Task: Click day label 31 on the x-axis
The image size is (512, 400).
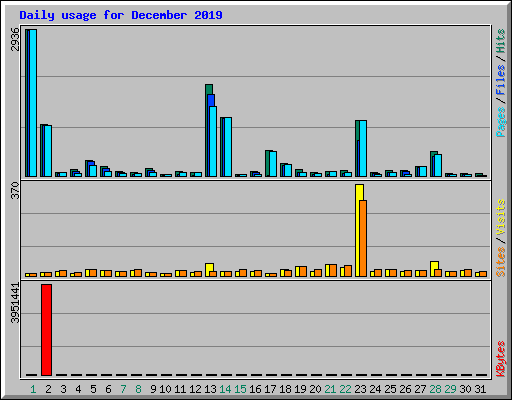Action: [x=480, y=389]
